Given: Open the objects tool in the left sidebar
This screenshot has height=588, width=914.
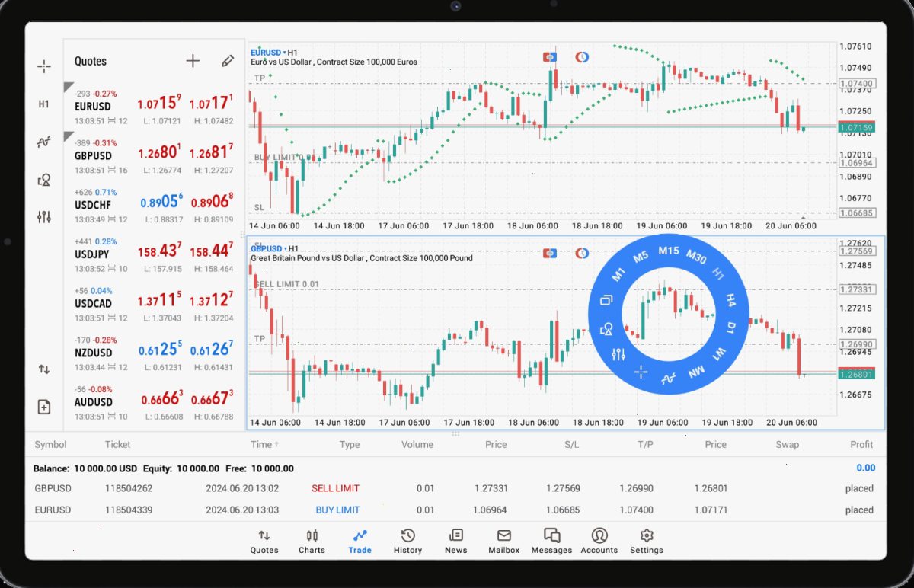Looking at the screenshot, I should coord(44,180).
